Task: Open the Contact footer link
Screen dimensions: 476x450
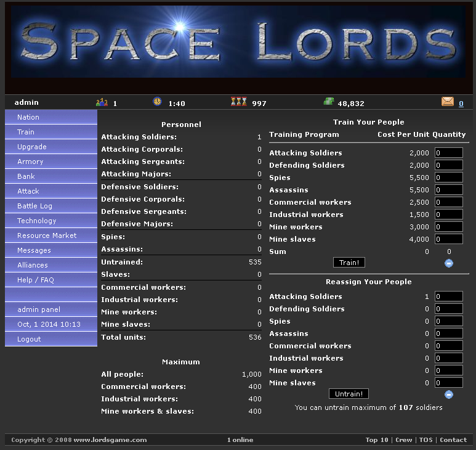Action: tap(453, 440)
